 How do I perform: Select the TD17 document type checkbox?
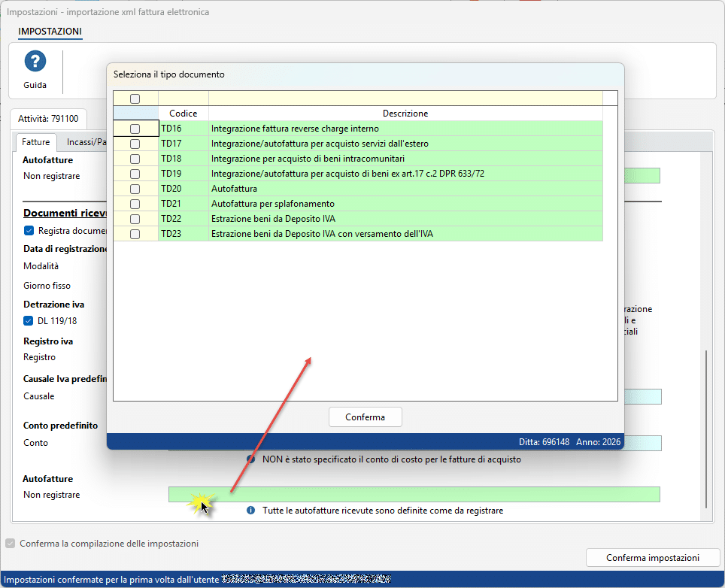coord(135,144)
